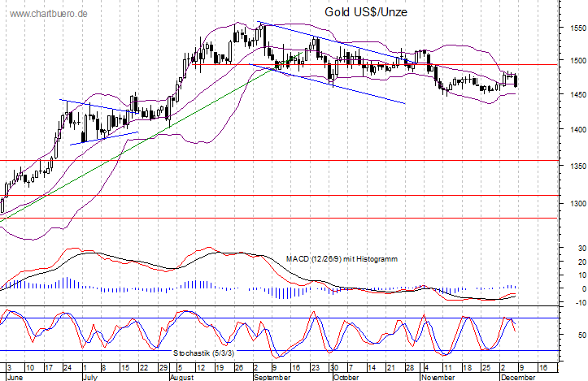Click date label 7 in October

coord(351,368)
